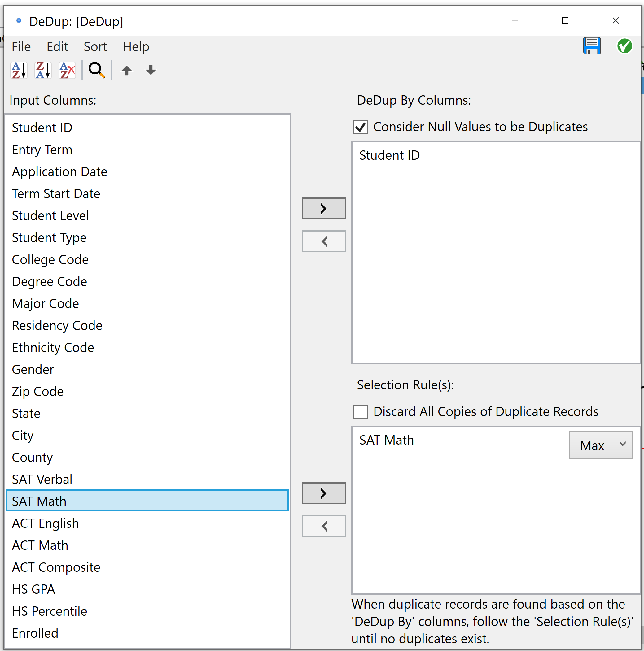
Task: Select Student ID in DeDup By list
Action: coord(389,155)
